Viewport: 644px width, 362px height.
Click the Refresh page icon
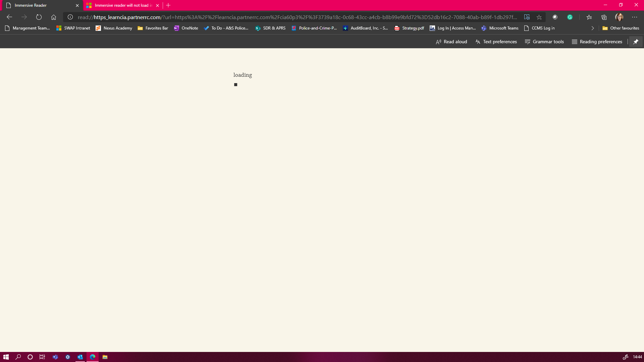(x=39, y=17)
